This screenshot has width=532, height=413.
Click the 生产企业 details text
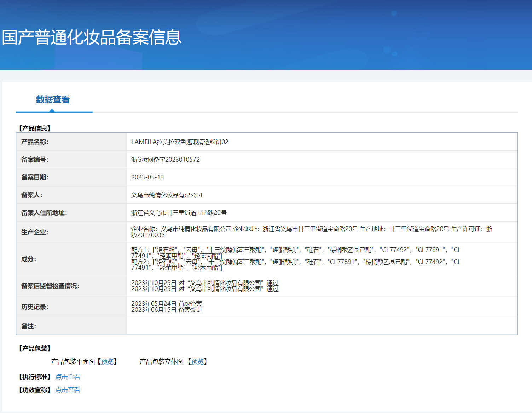tap(312, 232)
